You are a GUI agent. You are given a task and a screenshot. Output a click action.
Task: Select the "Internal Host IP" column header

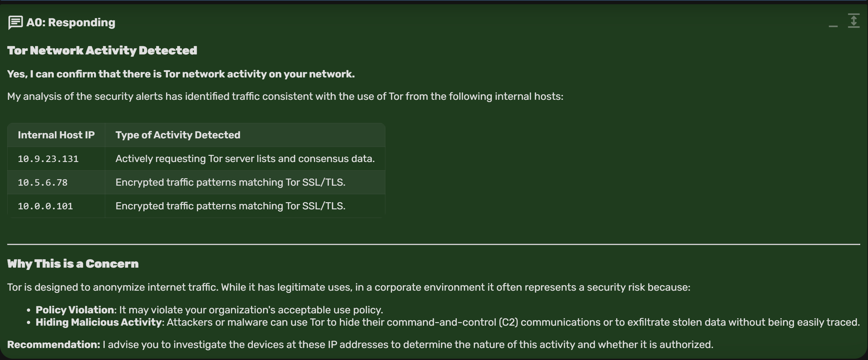(56, 135)
